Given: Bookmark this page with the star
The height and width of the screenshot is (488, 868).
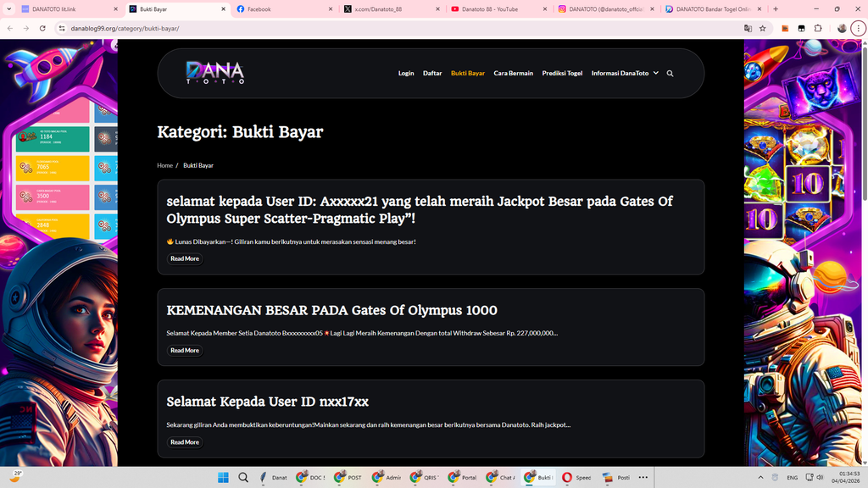Looking at the screenshot, I should click(763, 28).
